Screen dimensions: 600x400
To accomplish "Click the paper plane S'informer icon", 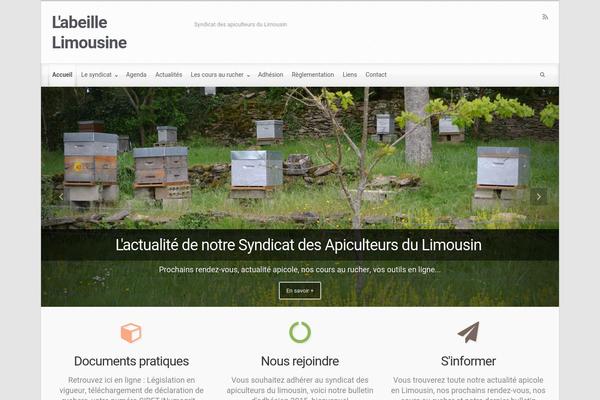I will 468,332.
